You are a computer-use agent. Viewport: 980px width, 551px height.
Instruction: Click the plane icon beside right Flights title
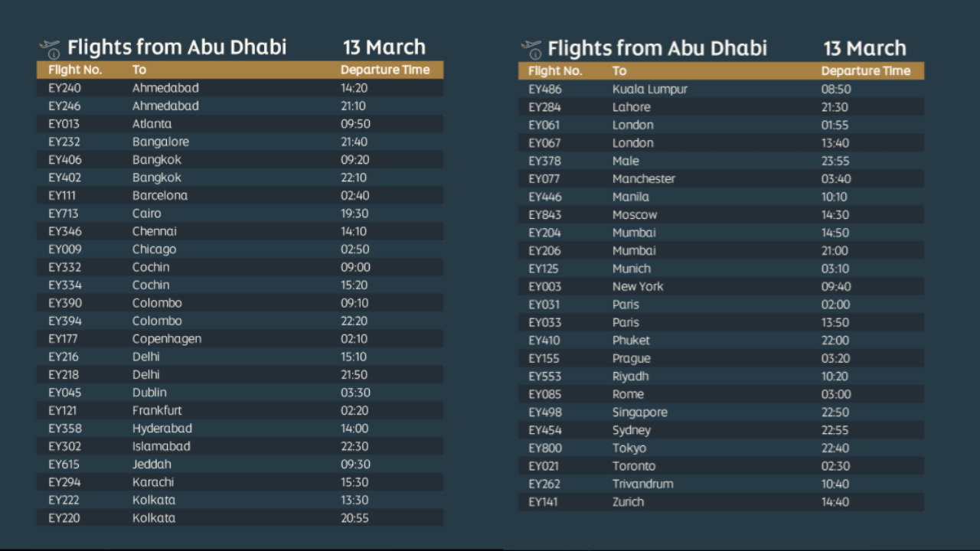[x=531, y=50]
